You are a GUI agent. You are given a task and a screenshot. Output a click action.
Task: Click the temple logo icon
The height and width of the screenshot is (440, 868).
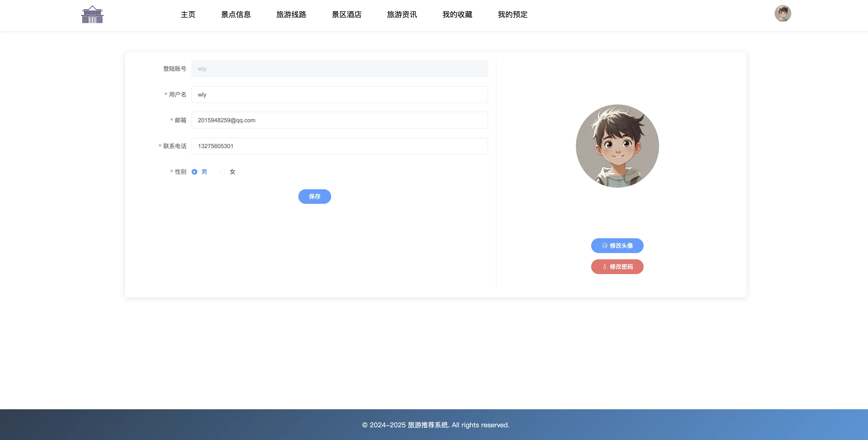[92, 15]
